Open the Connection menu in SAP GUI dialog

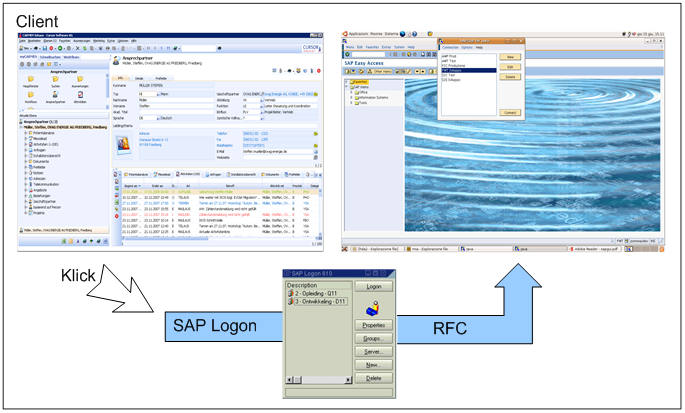(451, 47)
